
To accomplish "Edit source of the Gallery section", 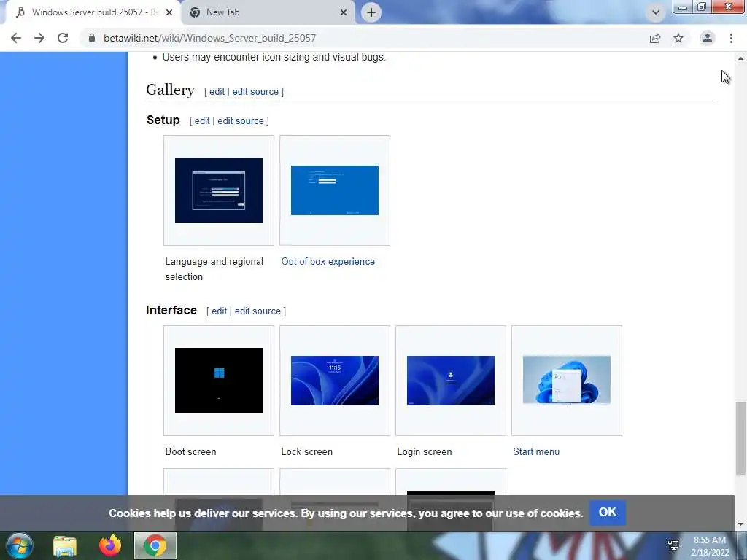I will pyautogui.click(x=255, y=91).
